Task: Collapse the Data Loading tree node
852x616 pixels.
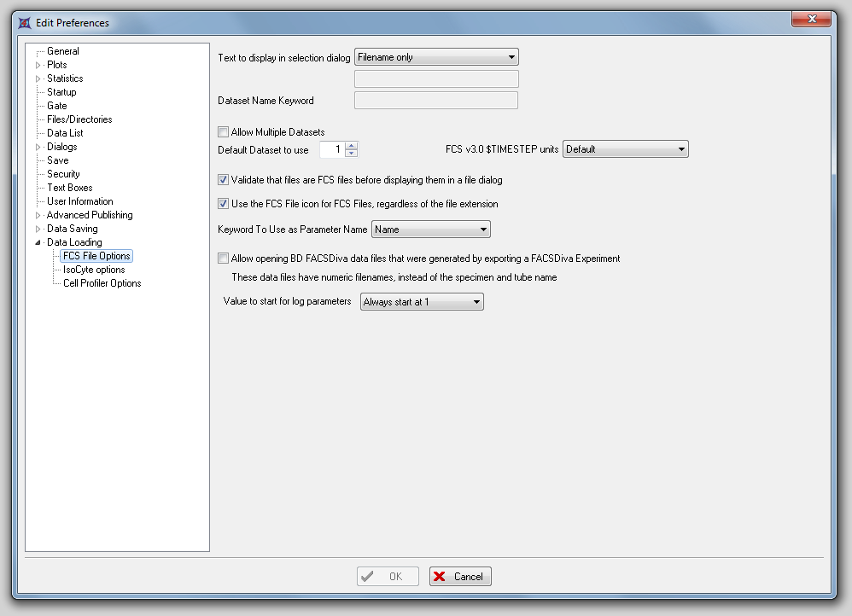Action: point(38,242)
